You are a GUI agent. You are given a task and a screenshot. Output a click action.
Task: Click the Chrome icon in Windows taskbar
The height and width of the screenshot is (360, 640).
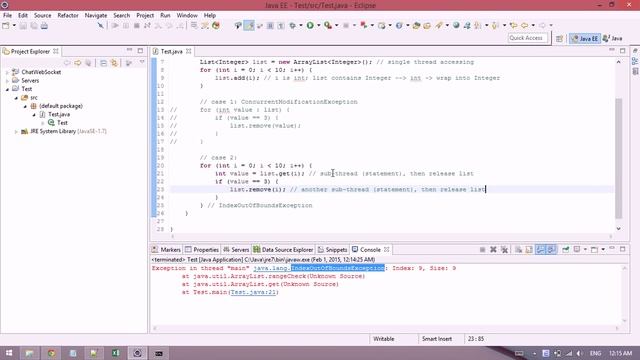click(51, 353)
